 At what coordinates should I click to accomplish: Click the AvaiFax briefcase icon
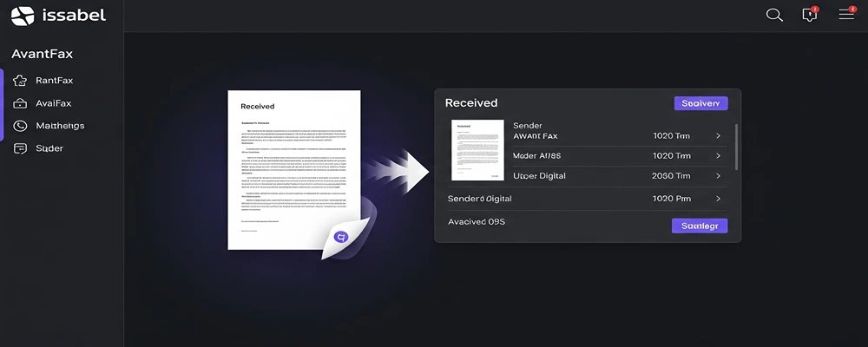pyautogui.click(x=20, y=103)
